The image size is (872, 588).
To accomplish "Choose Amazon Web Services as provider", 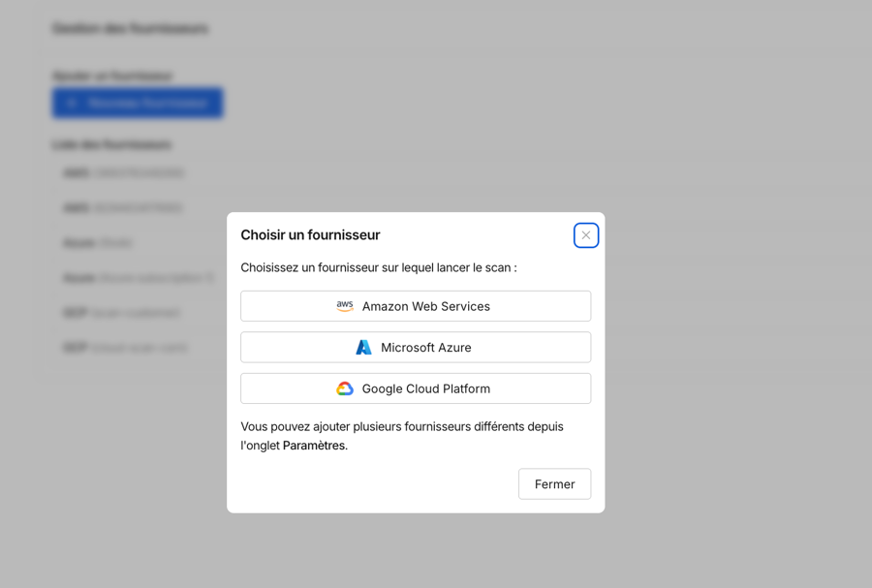I will point(416,306).
